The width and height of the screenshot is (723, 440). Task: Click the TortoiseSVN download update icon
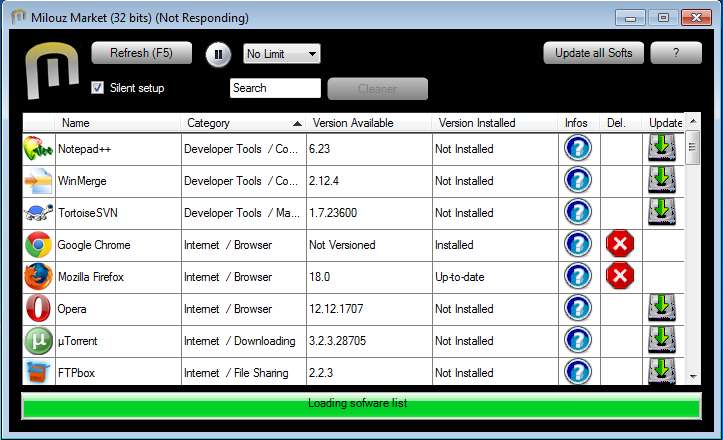tap(662, 212)
